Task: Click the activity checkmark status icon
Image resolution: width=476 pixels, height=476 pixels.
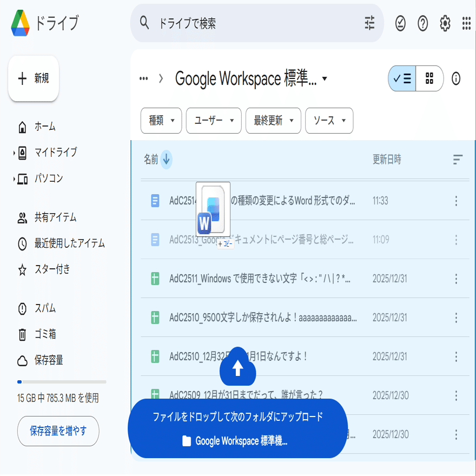Action: pos(400,23)
